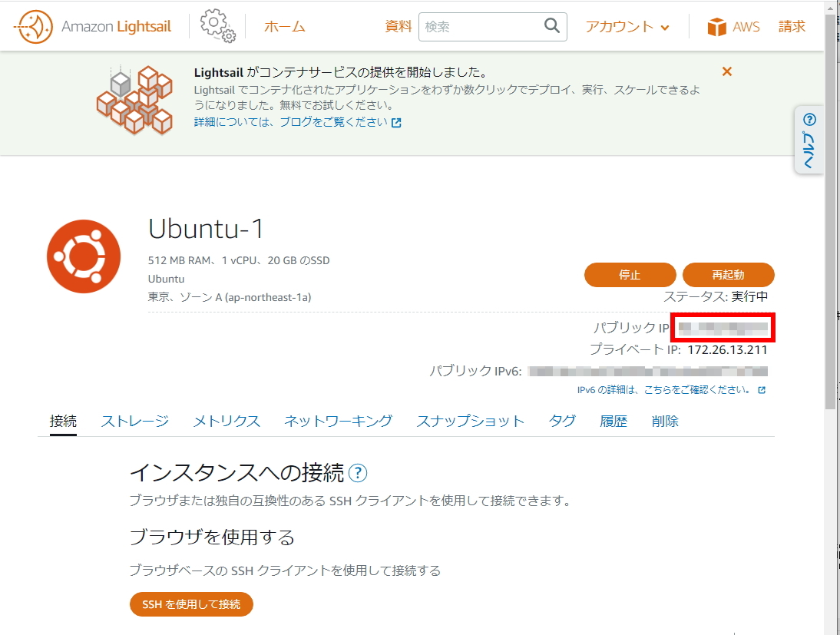Viewport: 840px width, 635px height.
Task: Expand the アカウント dropdown
Action: pos(627,26)
